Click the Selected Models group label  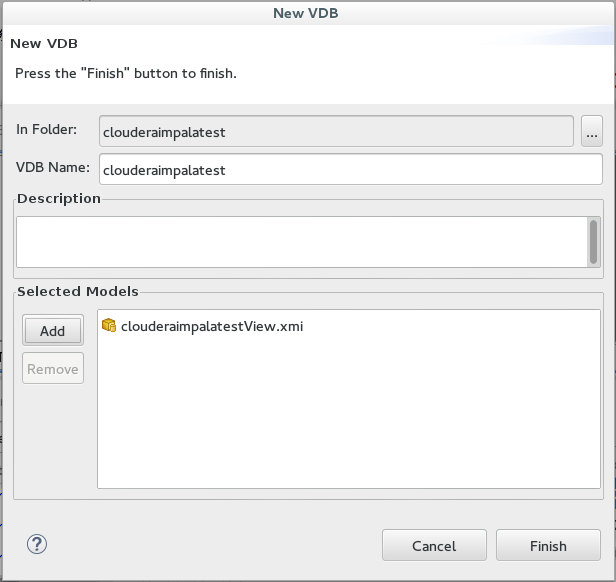78,291
